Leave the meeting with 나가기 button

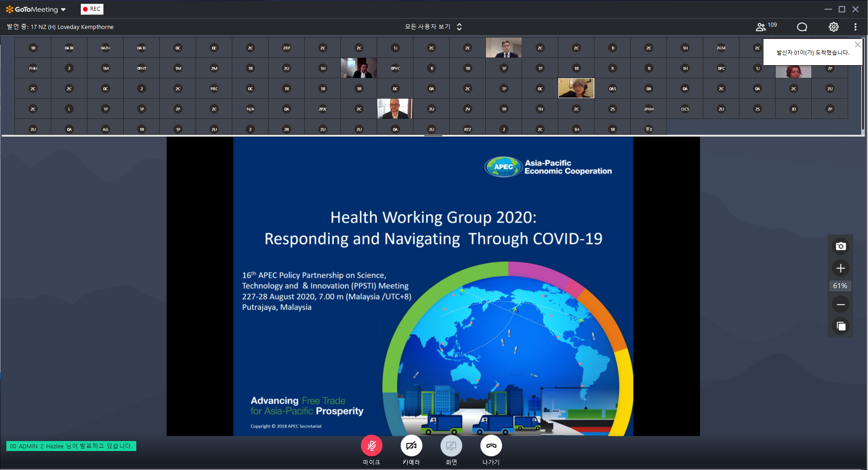[491, 446]
